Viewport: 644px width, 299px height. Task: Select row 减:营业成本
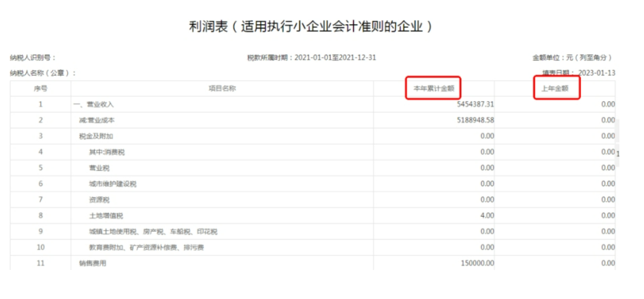(313, 120)
